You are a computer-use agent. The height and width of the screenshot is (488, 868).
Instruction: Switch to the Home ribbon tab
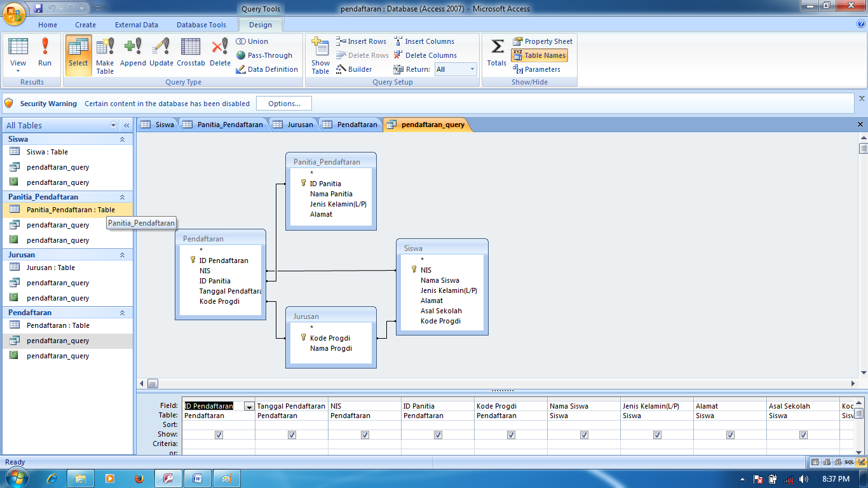pyautogui.click(x=48, y=25)
